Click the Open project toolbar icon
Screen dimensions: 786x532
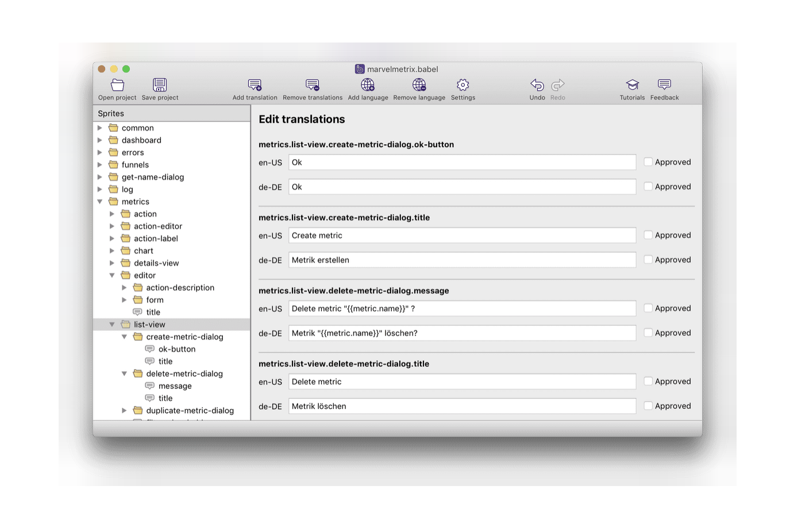pos(118,85)
